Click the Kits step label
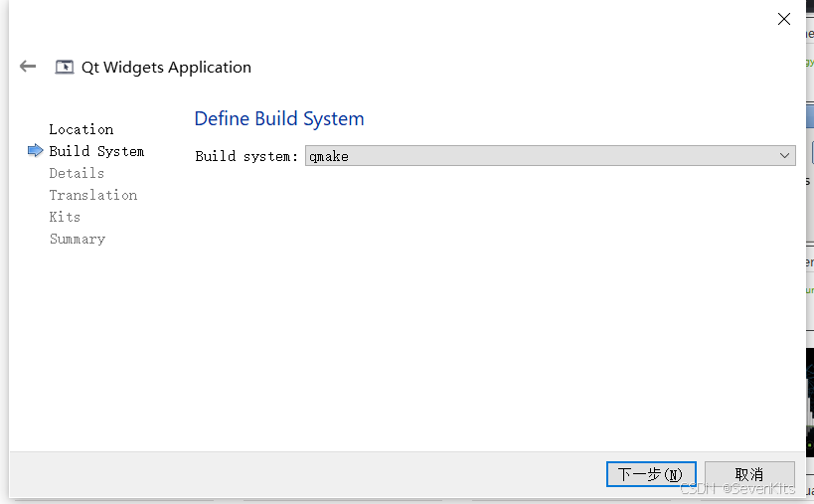814x504 pixels. click(65, 217)
